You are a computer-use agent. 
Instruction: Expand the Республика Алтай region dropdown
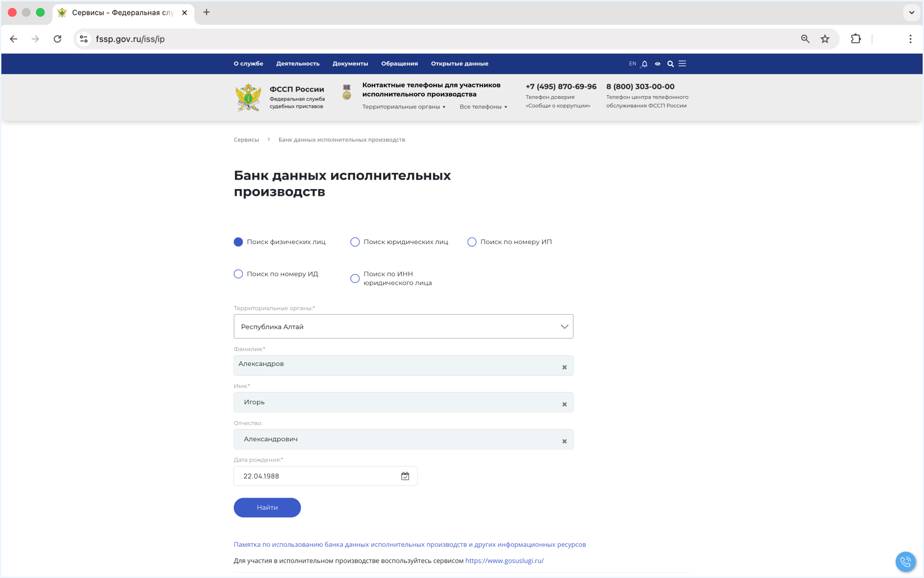point(403,326)
